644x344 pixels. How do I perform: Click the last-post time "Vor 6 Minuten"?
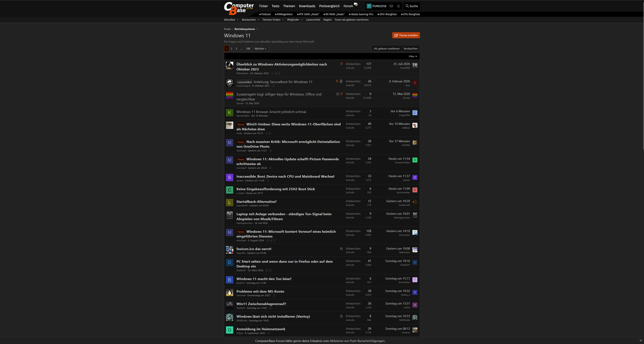(x=400, y=111)
